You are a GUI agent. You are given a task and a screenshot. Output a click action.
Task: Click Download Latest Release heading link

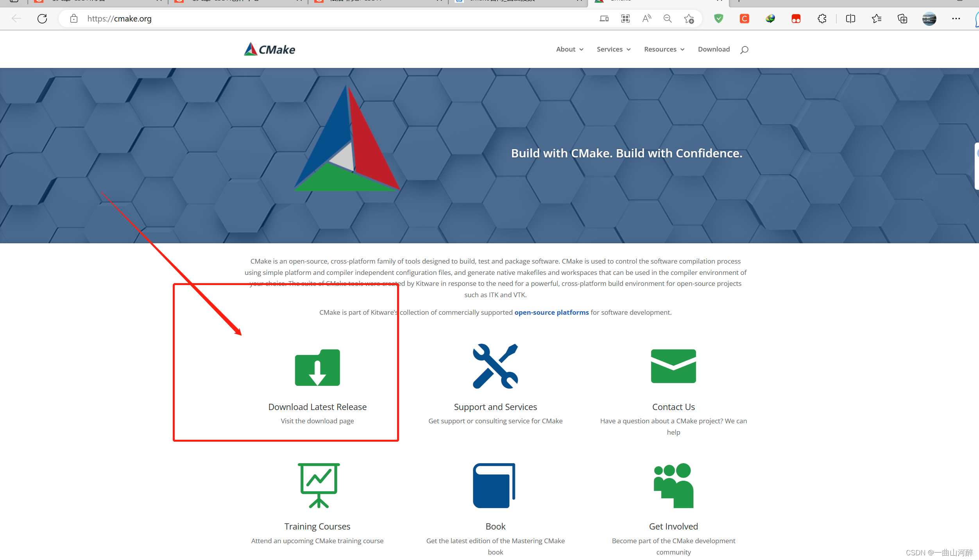317,407
